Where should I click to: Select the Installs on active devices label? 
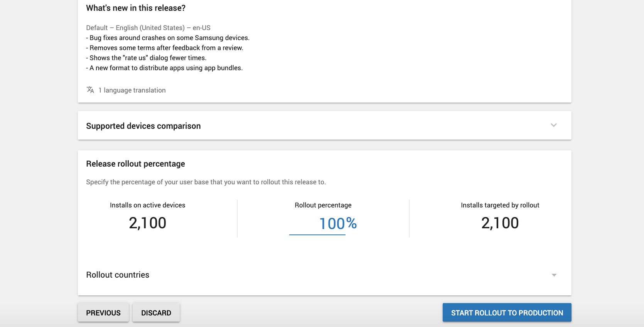pos(148,205)
